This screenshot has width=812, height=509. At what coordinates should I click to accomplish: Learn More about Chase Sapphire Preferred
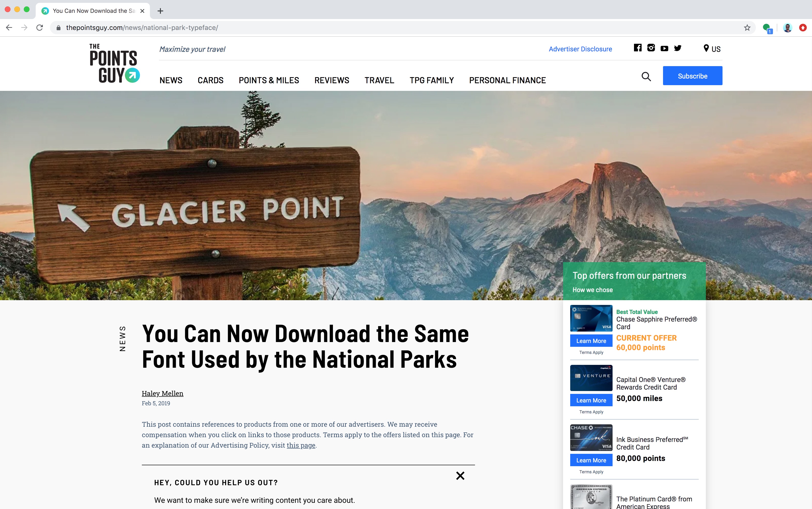591,341
